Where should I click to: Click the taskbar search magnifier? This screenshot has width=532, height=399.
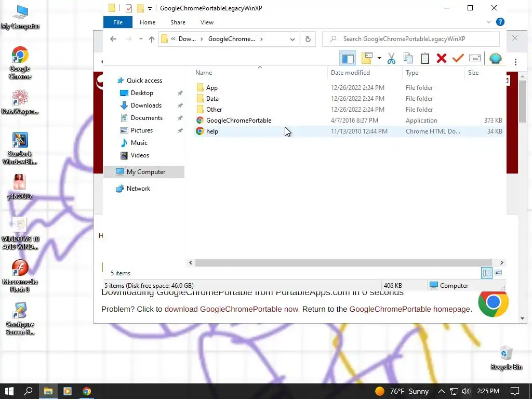(28, 391)
